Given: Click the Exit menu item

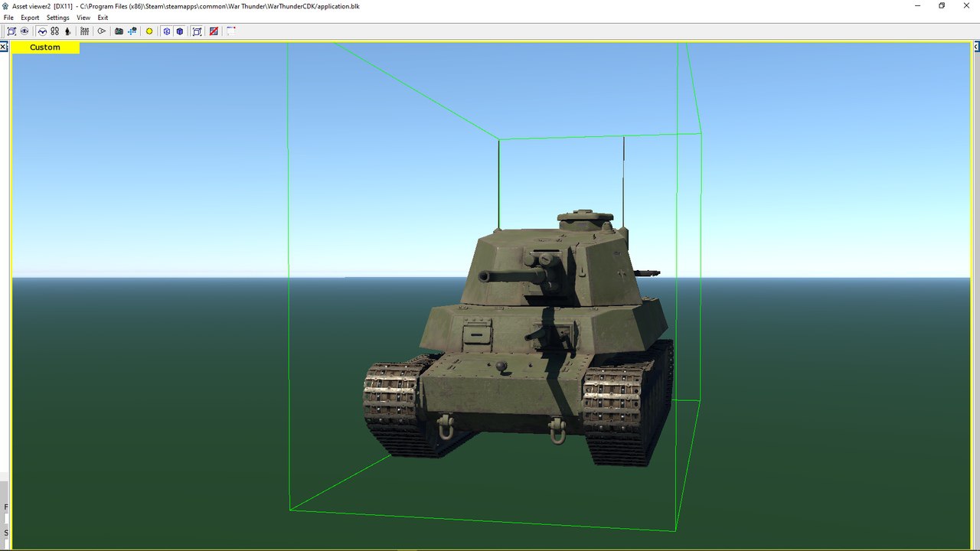Looking at the screenshot, I should (103, 18).
